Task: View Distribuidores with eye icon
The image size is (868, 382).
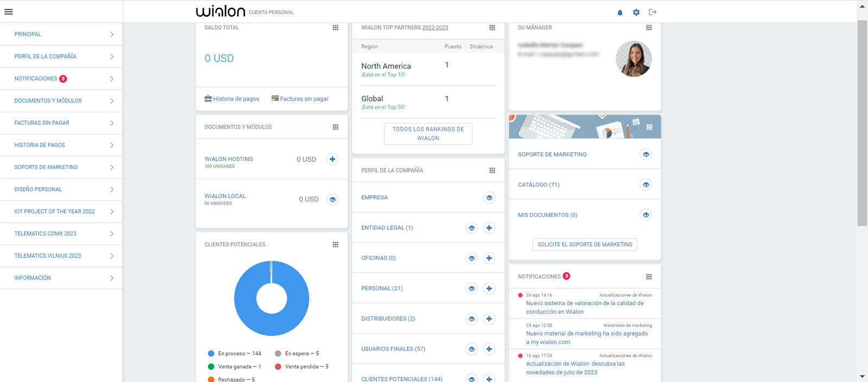Action: coord(471,319)
